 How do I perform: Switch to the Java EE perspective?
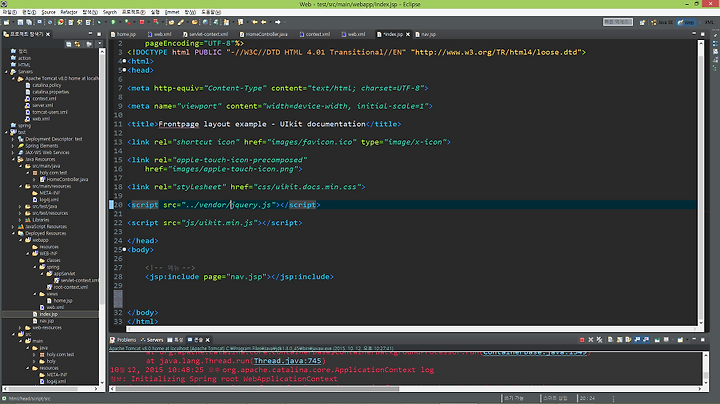[662, 22]
